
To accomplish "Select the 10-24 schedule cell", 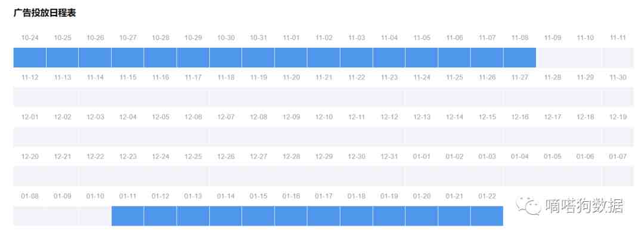I will pos(30,57).
